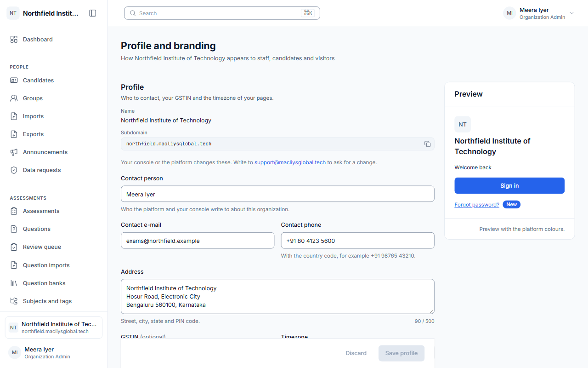Toggle the sidebar collapse icon
This screenshot has width=588, height=368.
(93, 13)
